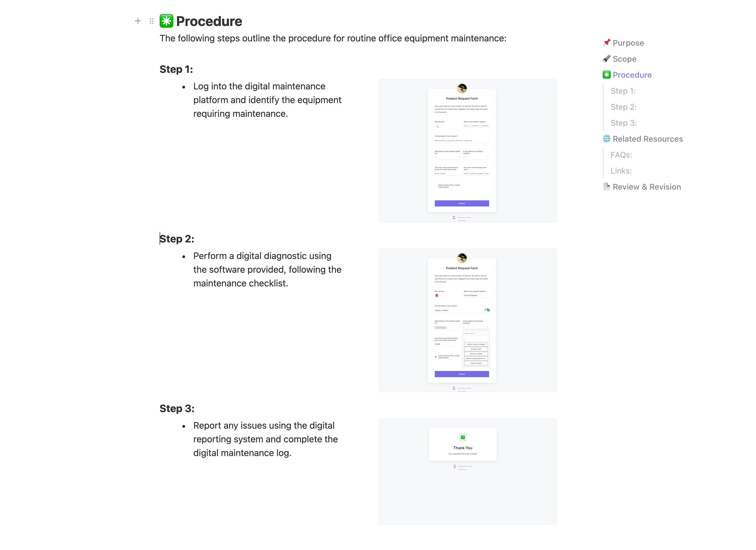
Task: Click the Purpose pin icon
Action: (606, 43)
